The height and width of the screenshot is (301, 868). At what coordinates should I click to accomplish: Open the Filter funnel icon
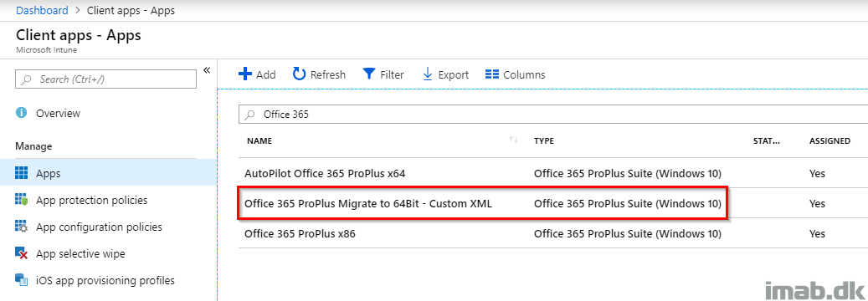[369, 74]
